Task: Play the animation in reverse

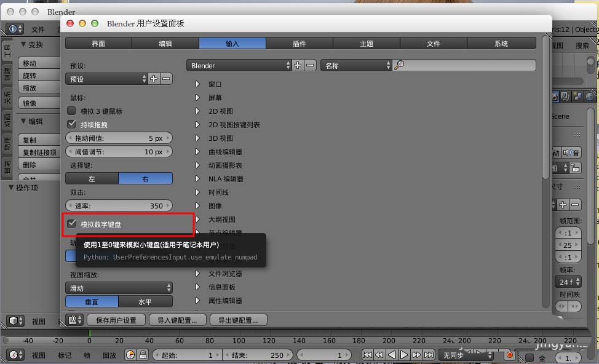Action: tap(392, 355)
